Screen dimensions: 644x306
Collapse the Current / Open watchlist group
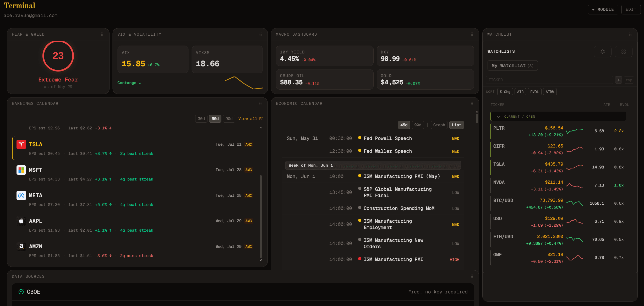[x=558, y=117]
